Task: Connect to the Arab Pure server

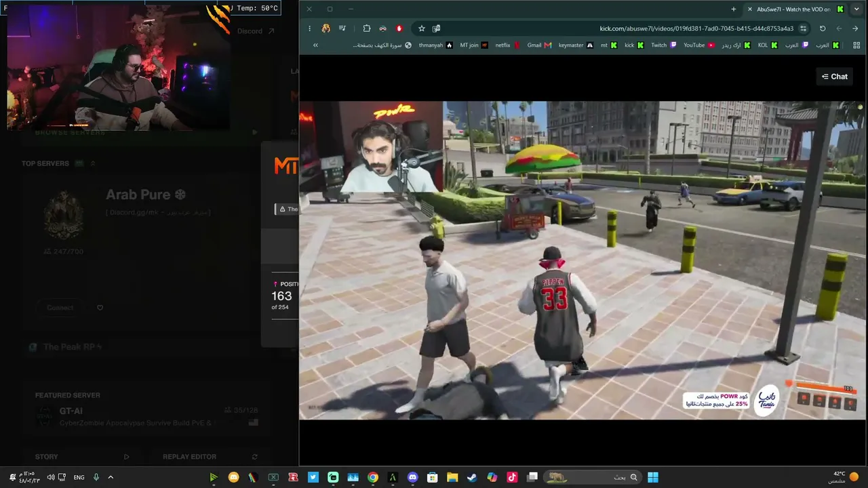Action: (x=60, y=308)
